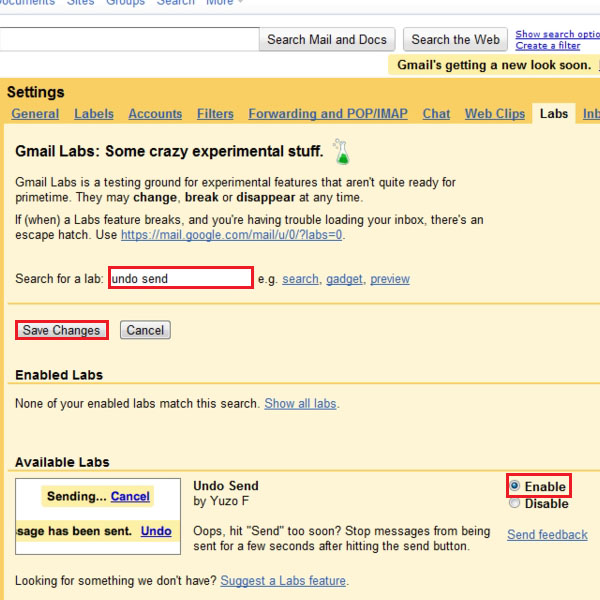Click the Enabled Labs heading
Viewport: 600px width, 600px height.
click(59, 375)
